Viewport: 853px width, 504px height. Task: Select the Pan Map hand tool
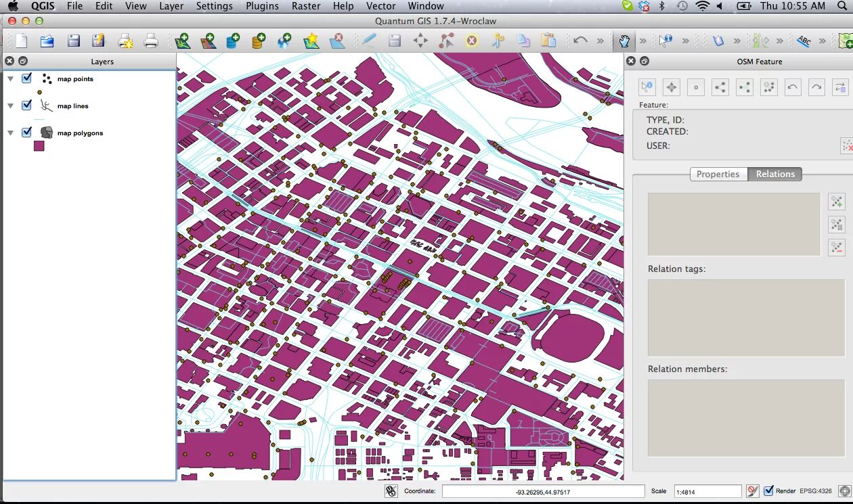coord(624,41)
